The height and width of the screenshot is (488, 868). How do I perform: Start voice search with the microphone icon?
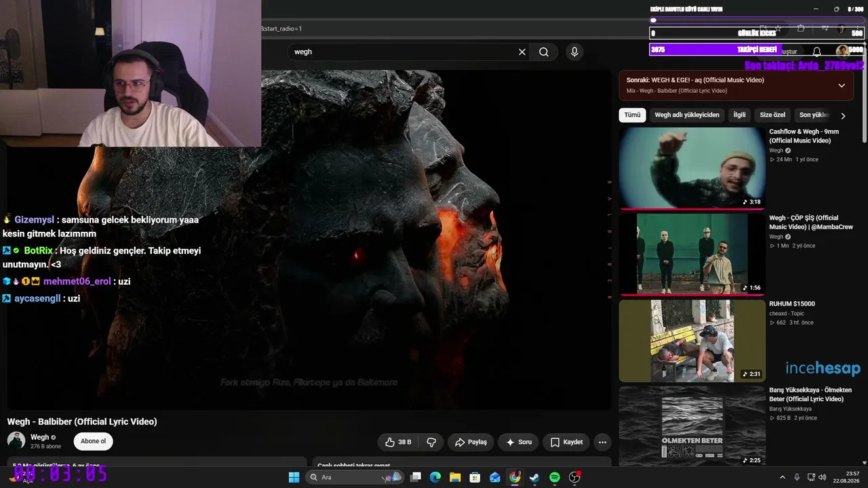[574, 52]
